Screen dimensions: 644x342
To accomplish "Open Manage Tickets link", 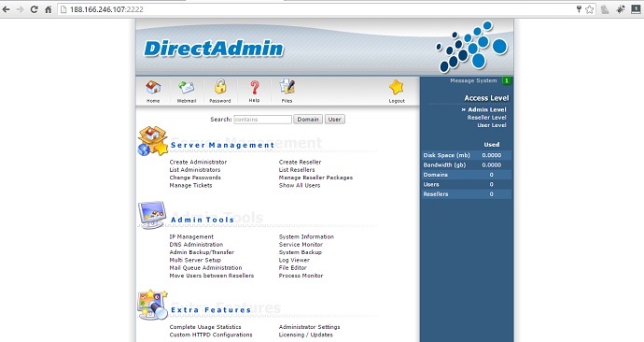I will point(190,185).
